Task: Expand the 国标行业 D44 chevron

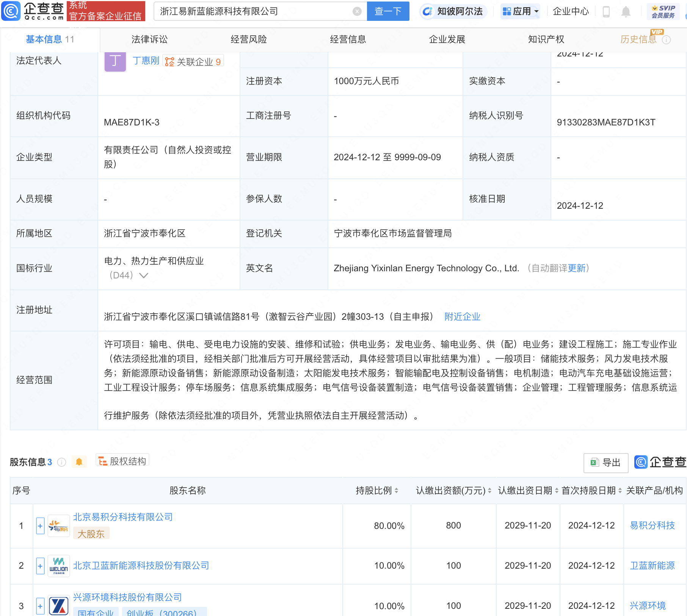Action: [144, 275]
